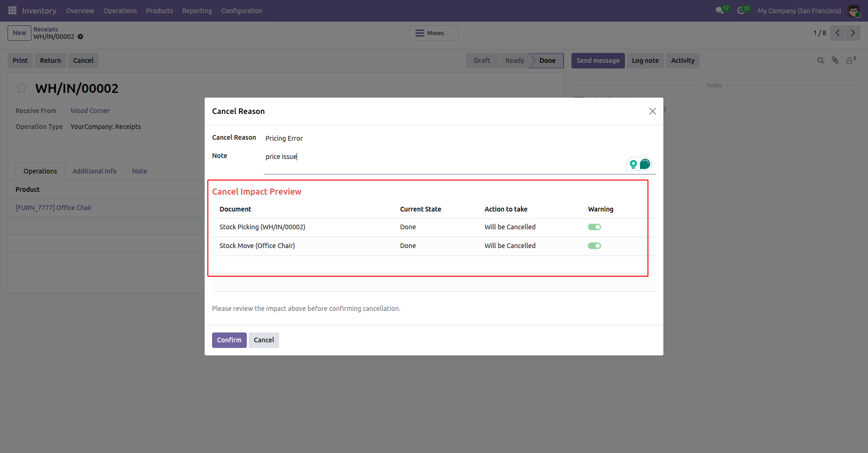
Task: Close the Cancel Reason dialog
Action: 652,111
